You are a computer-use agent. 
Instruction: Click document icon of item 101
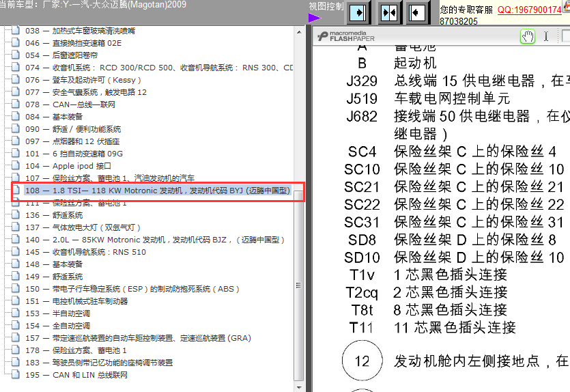[15, 153]
